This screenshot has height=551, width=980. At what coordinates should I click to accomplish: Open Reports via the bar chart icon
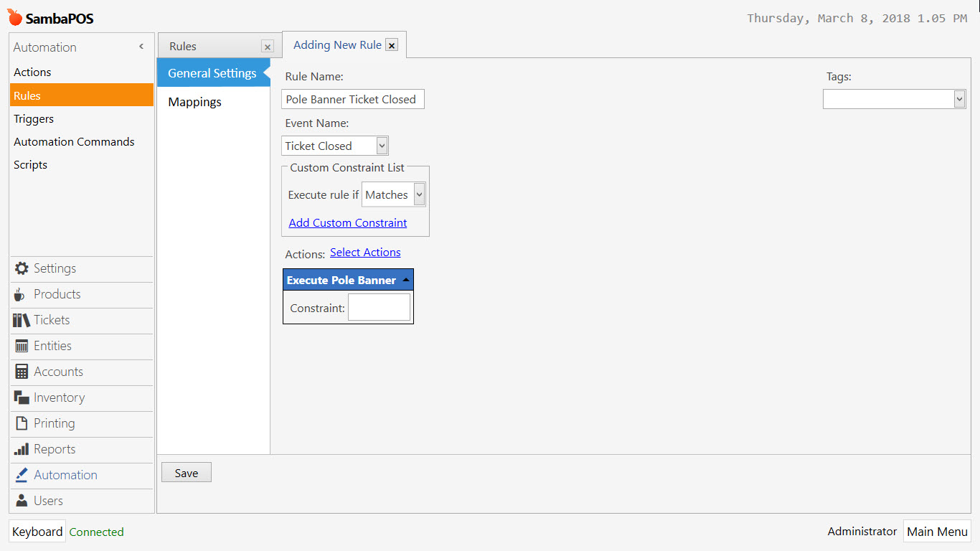click(x=22, y=449)
